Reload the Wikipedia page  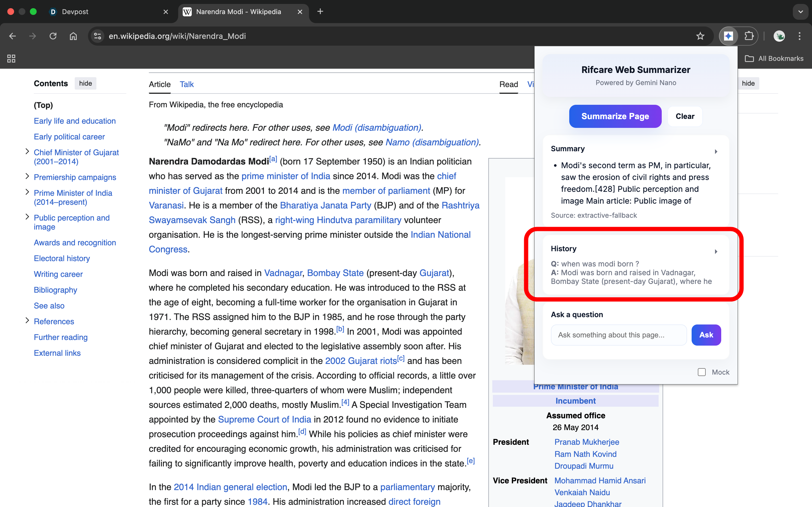click(53, 36)
